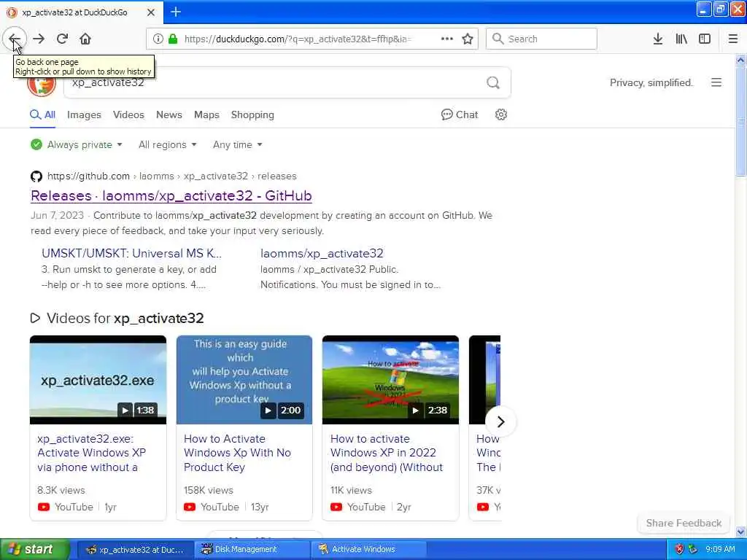Viewport: 747px width, 560px height.
Task: Expand the Always private dropdown
Action: pyautogui.click(x=76, y=145)
